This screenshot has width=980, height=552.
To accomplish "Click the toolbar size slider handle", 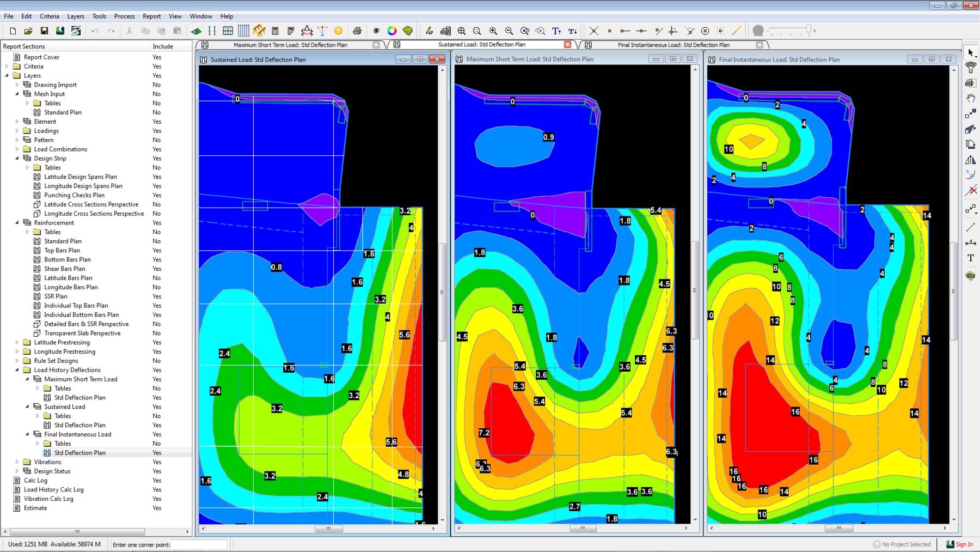I will [x=809, y=29].
